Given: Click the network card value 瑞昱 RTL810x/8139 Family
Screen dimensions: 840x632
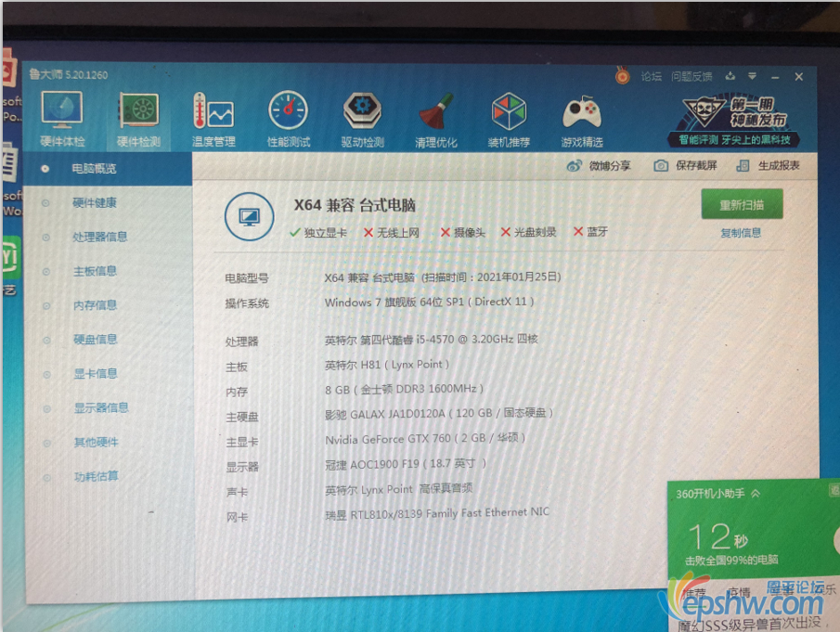Looking at the screenshot, I should click(x=437, y=513).
